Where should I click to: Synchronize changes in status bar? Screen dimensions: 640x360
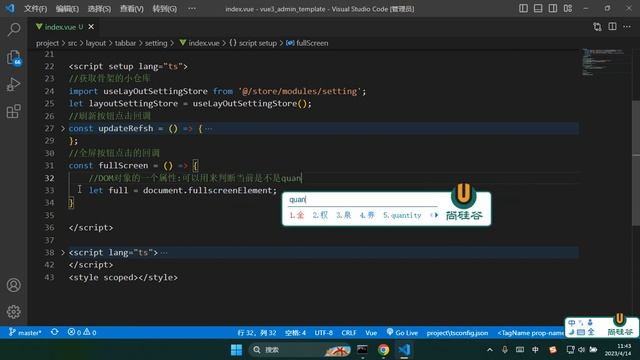pyautogui.click(x=54, y=332)
